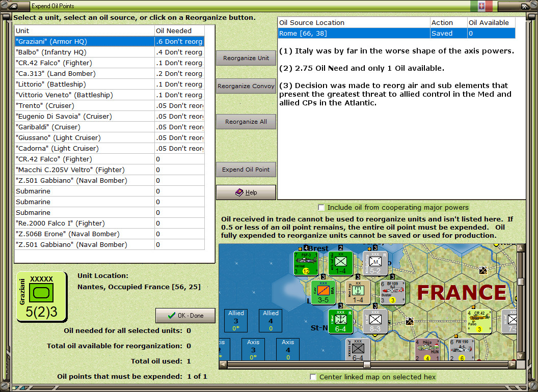Open Help for the oil form
The width and height of the screenshot is (538, 392).
point(246,192)
